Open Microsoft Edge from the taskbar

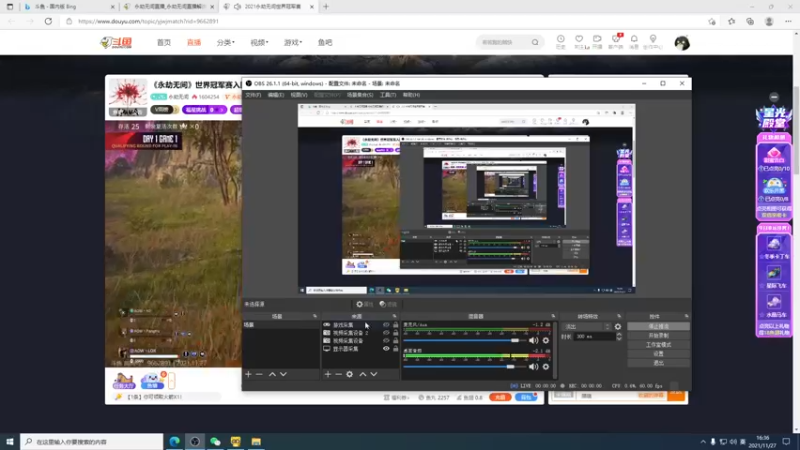point(174,441)
